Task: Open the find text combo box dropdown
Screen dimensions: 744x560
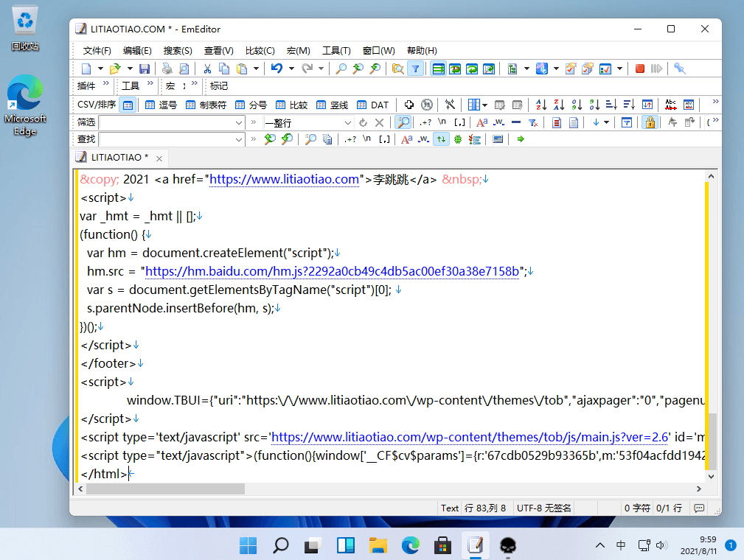Action: [239, 139]
